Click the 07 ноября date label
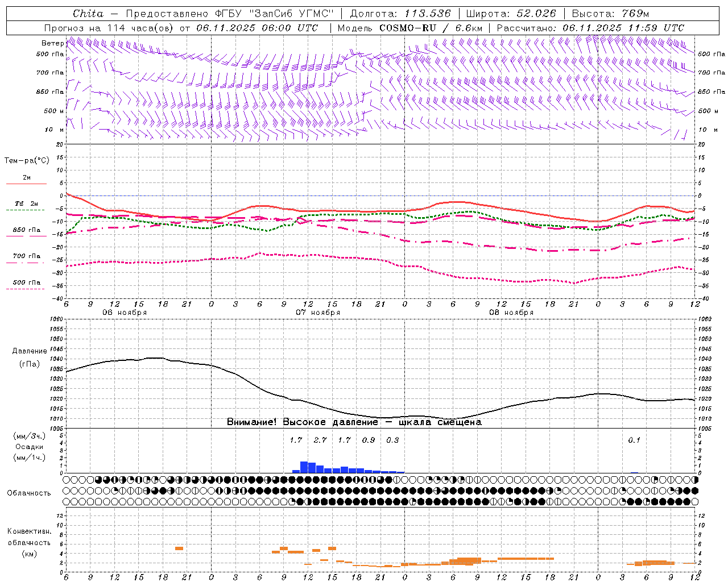 pyautogui.click(x=318, y=313)
